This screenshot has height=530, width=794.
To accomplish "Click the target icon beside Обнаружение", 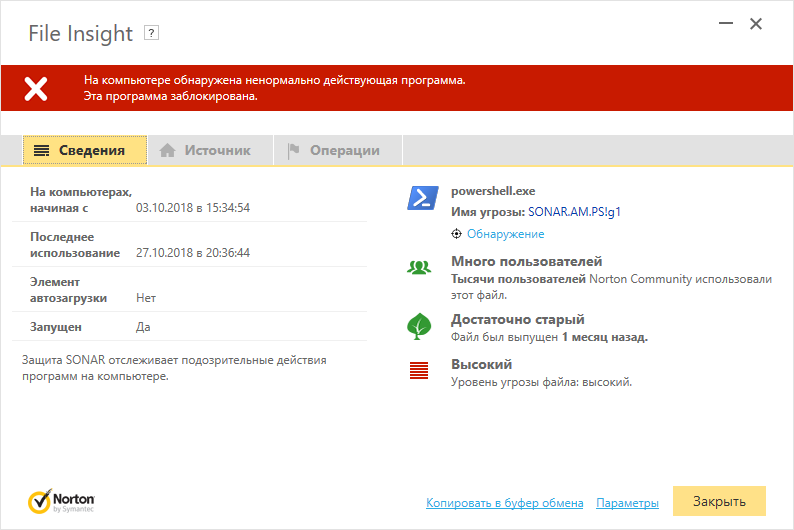I will [x=456, y=234].
